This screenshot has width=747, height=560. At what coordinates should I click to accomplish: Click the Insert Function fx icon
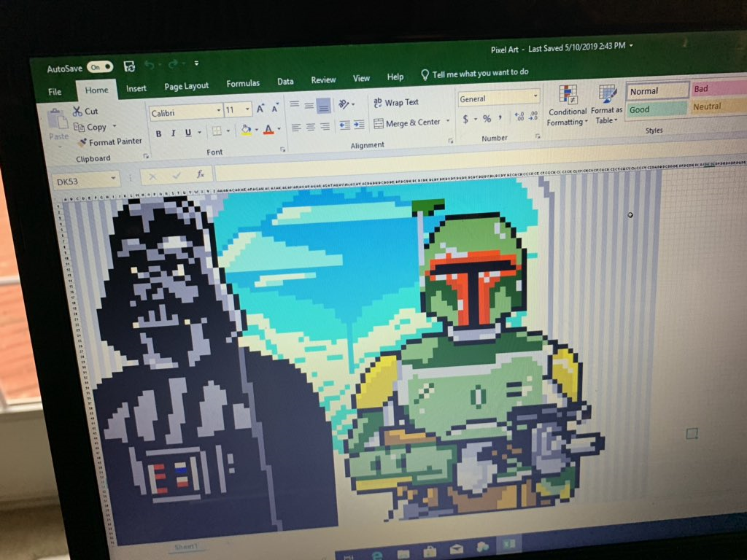(200, 175)
